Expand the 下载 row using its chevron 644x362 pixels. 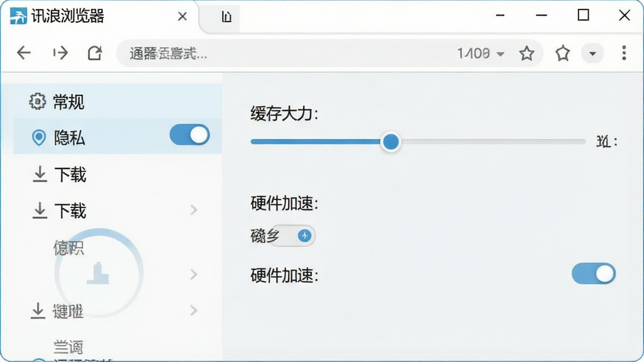click(194, 210)
